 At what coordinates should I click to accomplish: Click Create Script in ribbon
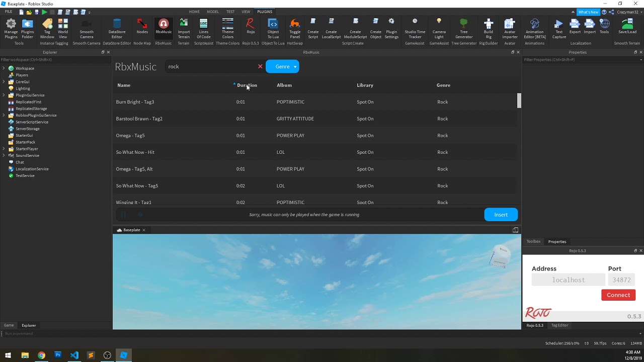click(x=313, y=29)
